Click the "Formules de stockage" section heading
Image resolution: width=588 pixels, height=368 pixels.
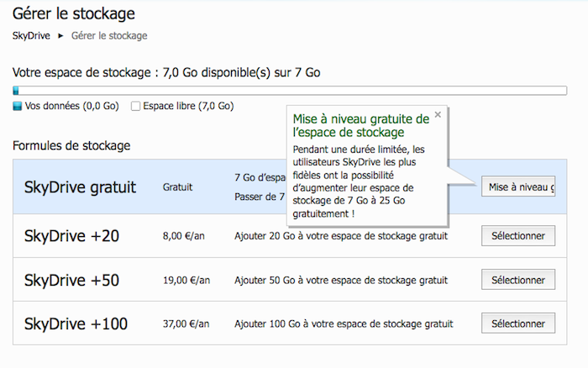[71, 145]
